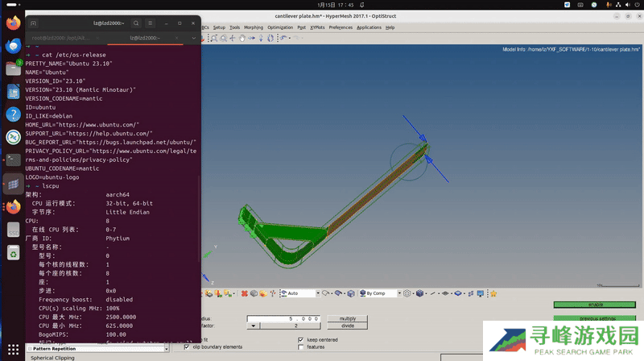The width and height of the screenshot is (644, 361).
Task: Click the 1D traditional element line icon
Action: point(432,293)
